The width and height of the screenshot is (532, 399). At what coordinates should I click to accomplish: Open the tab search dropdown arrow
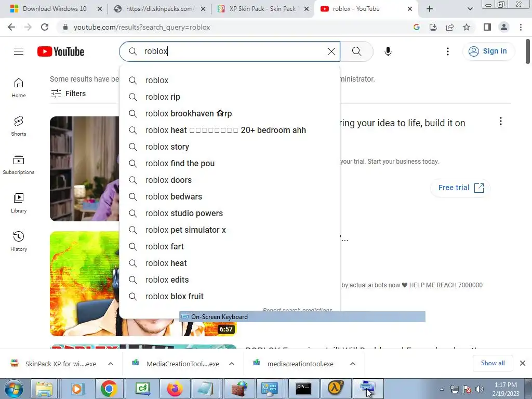pyautogui.click(x=470, y=9)
